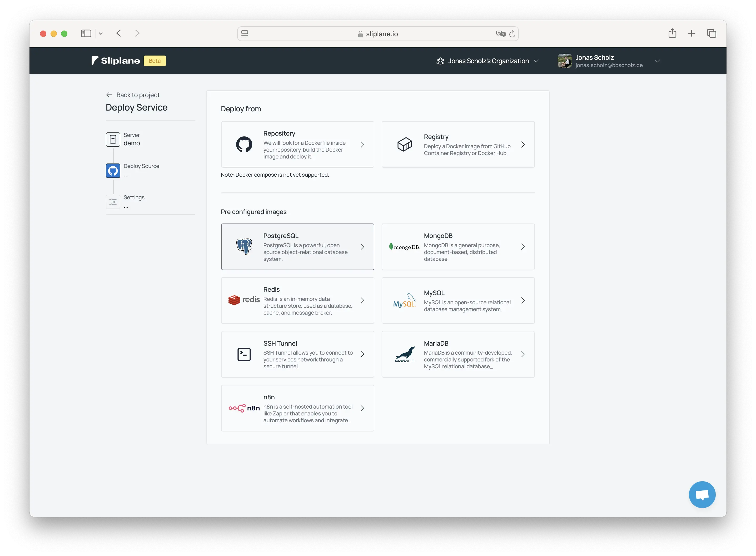Viewport: 756px width, 556px height.
Task: Expand Jonas Scholz's Organization dropdown
Action: pos(488,61)
